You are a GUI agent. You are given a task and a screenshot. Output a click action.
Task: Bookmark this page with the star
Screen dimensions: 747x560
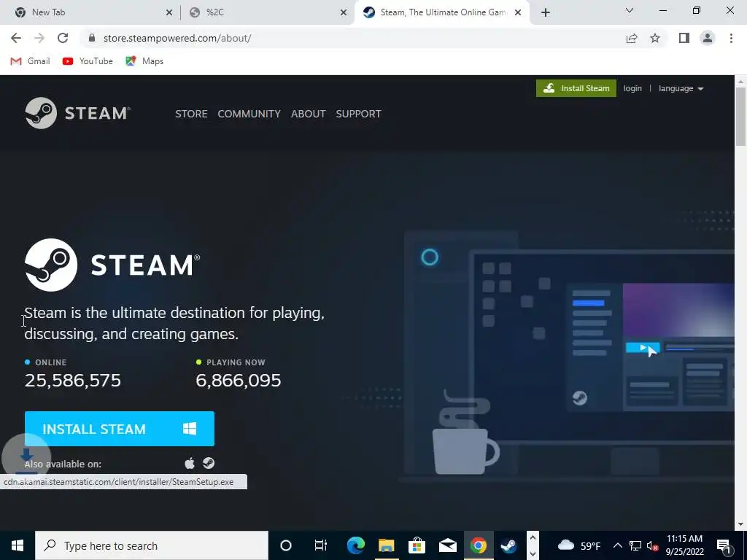point(655,38)
